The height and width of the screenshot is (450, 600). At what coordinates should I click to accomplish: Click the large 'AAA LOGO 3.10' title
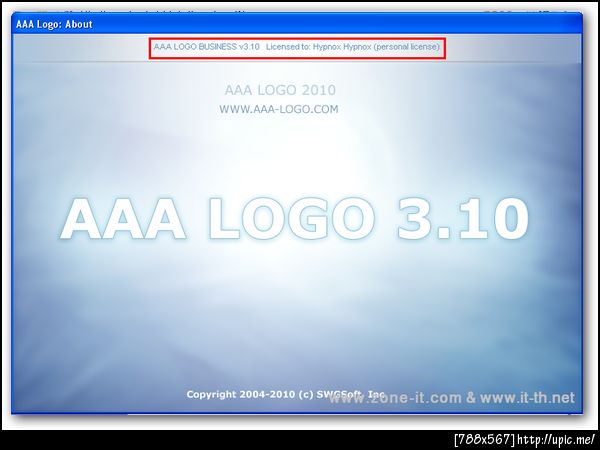pos(295,219)
